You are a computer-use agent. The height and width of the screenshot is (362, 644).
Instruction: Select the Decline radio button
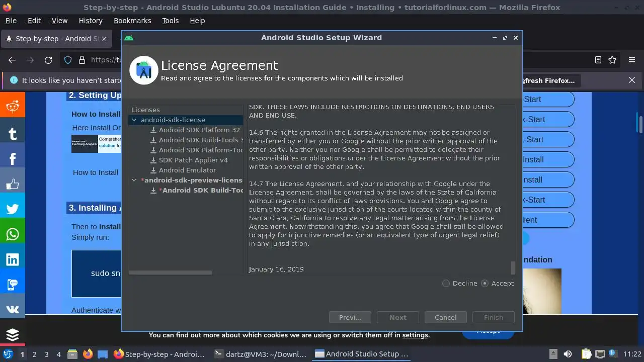tap(446, 284)
